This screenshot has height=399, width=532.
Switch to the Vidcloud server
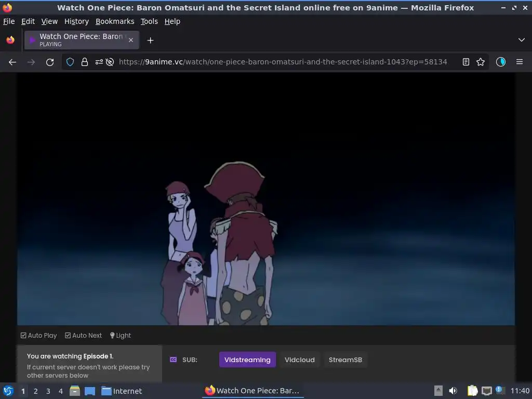pos(300,360)
